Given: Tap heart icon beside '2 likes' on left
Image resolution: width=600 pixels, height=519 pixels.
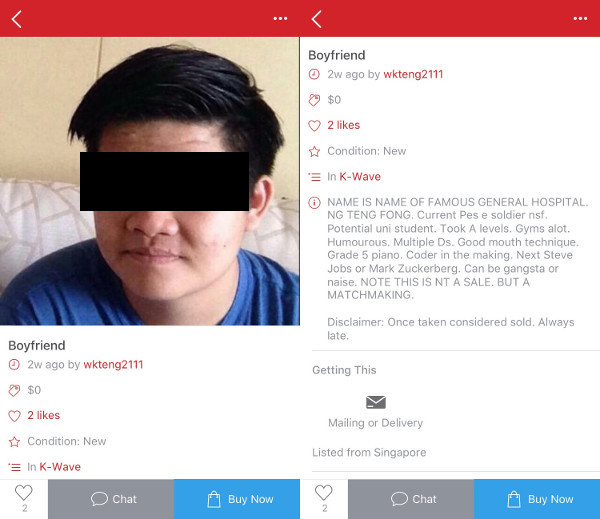Looking at the screenshot, I should (15, 416).
